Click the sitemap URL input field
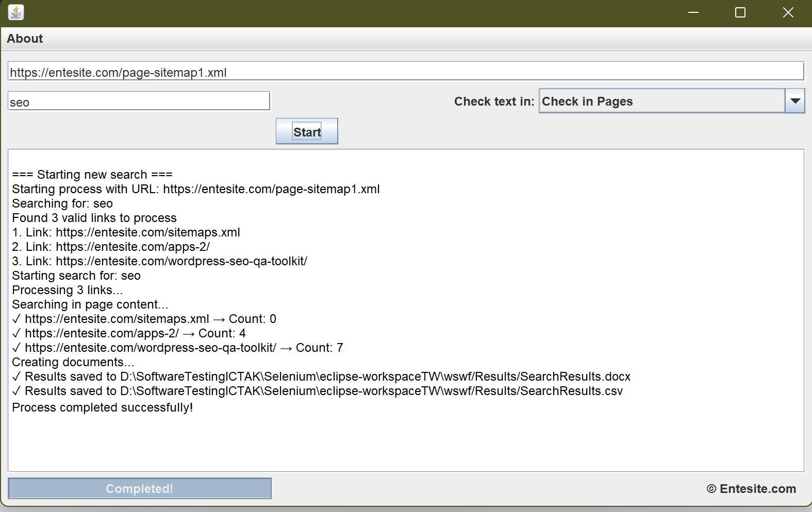 point(405,72)
